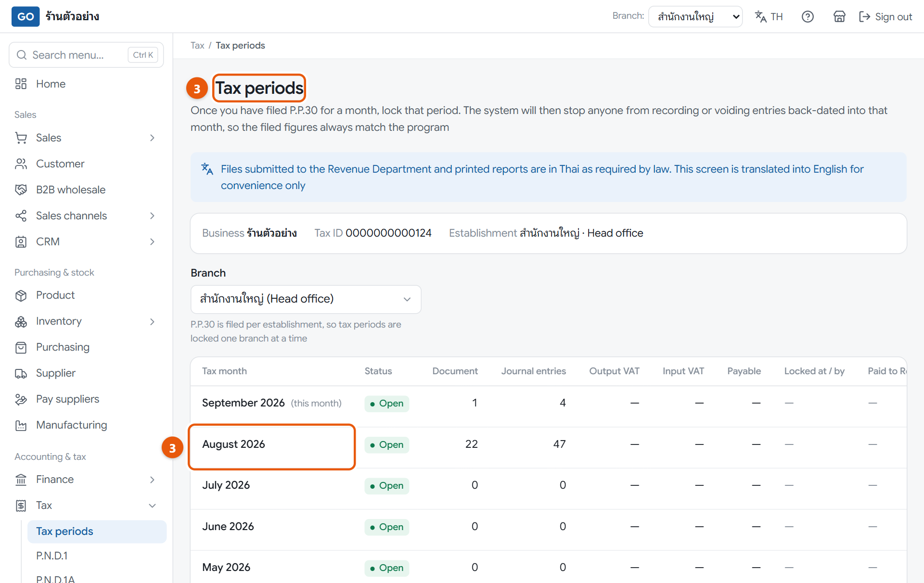The height and width of the screenshot is (583, 924).
Task: Open the help question mark icon
Action: 808,17
